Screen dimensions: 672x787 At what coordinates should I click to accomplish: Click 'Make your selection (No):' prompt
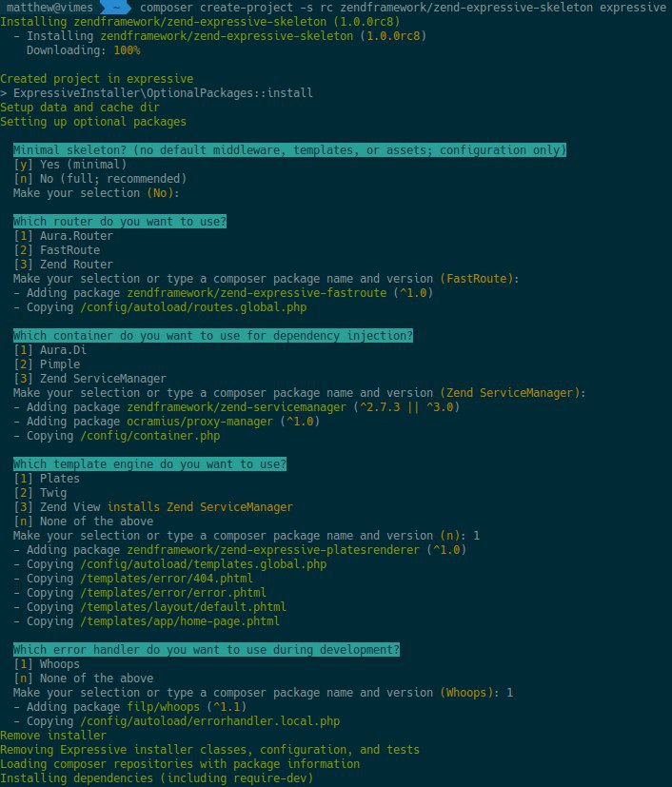click(96, 193)
